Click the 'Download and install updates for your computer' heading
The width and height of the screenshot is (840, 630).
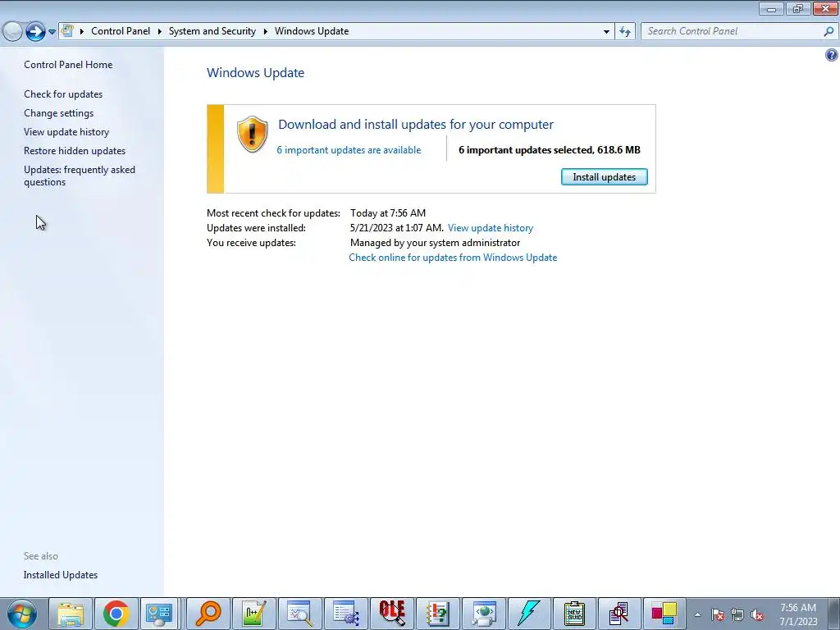(416, 125)
